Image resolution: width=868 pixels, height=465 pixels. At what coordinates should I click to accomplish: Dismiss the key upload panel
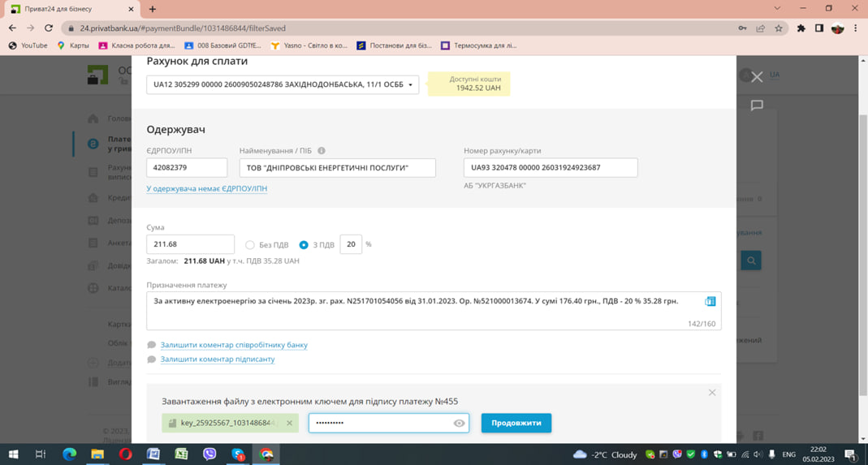click(712, 393)
